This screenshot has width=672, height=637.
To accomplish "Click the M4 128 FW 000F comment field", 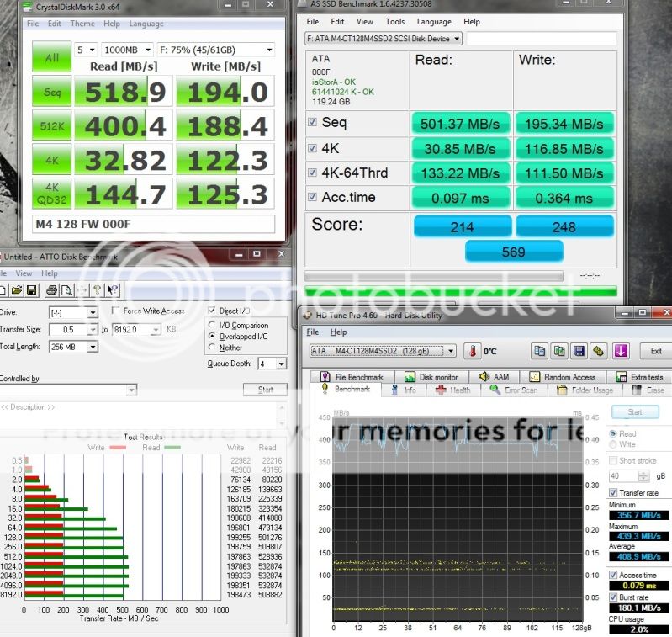I will coord(153,225).
